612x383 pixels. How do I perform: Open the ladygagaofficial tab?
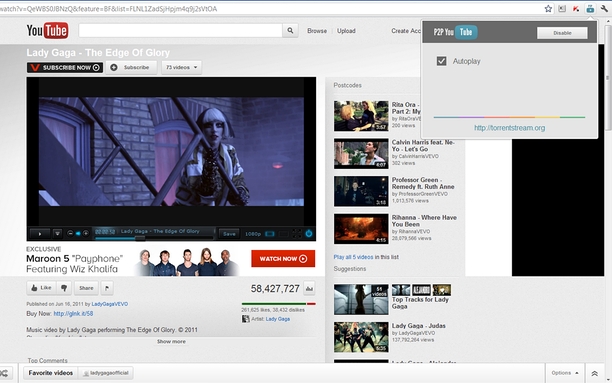[x=105, y=373]
